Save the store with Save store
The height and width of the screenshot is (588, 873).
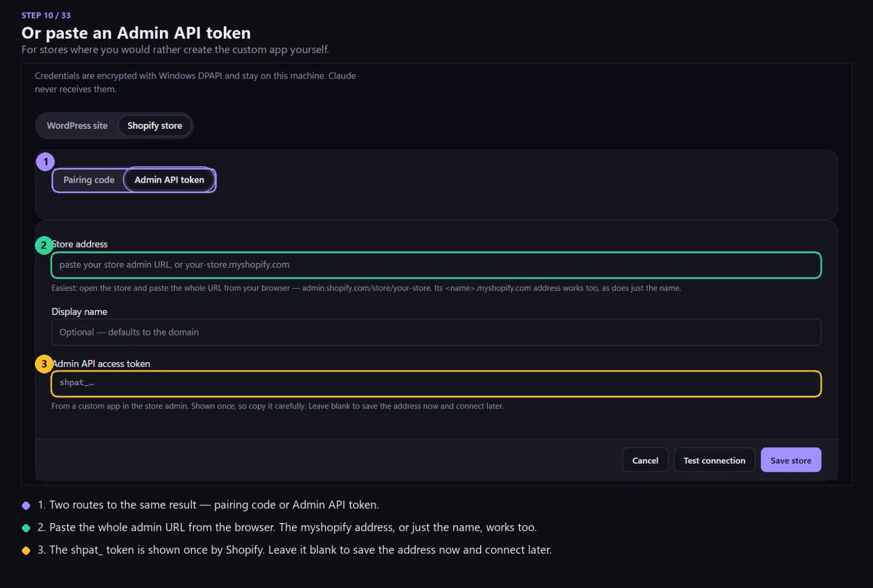(x=791, y=460)
